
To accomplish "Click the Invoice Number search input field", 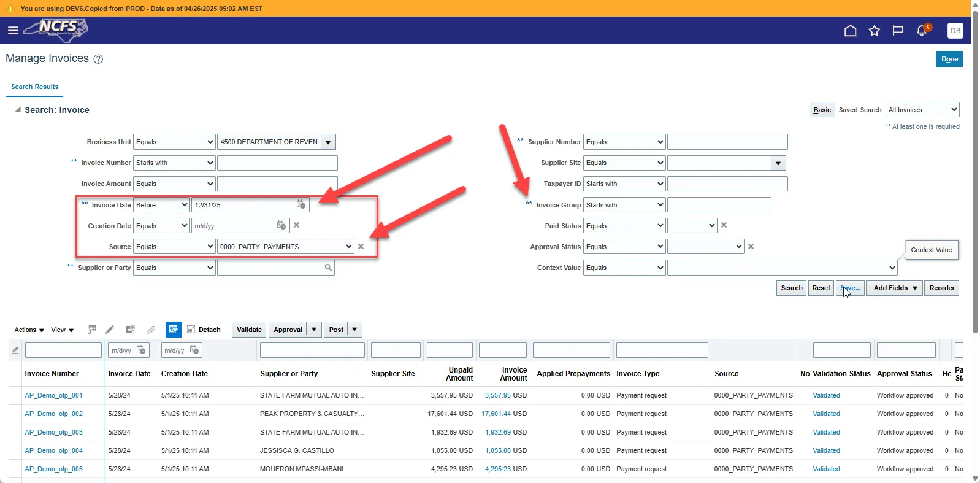I will 277,163.
